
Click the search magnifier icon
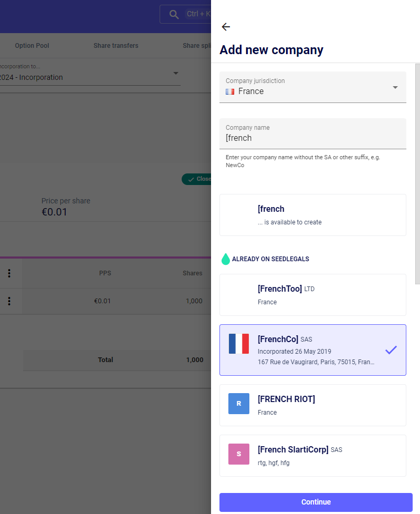coord(174,14)
